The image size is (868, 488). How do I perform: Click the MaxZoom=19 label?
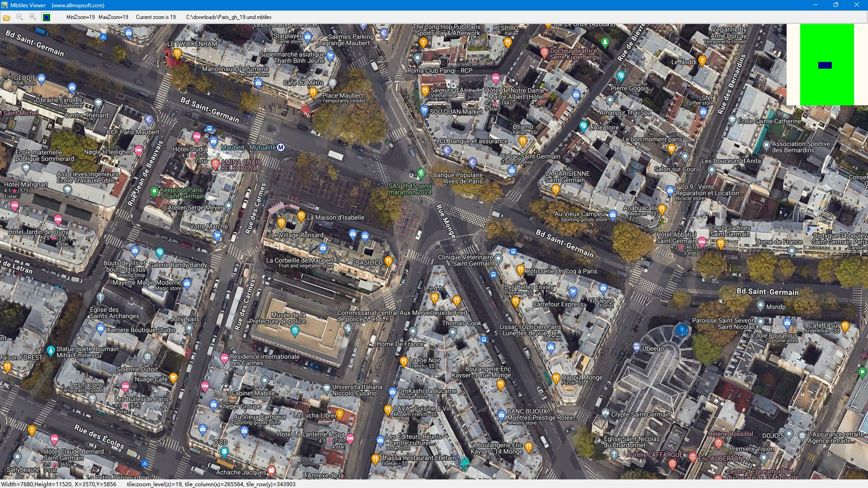point(113,17)
